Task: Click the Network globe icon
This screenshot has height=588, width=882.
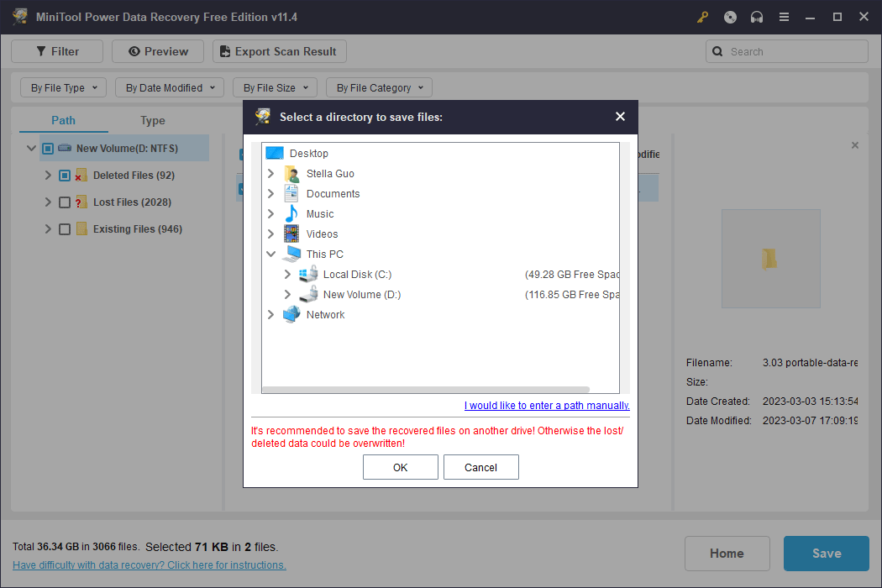Action: coord(291,314)
